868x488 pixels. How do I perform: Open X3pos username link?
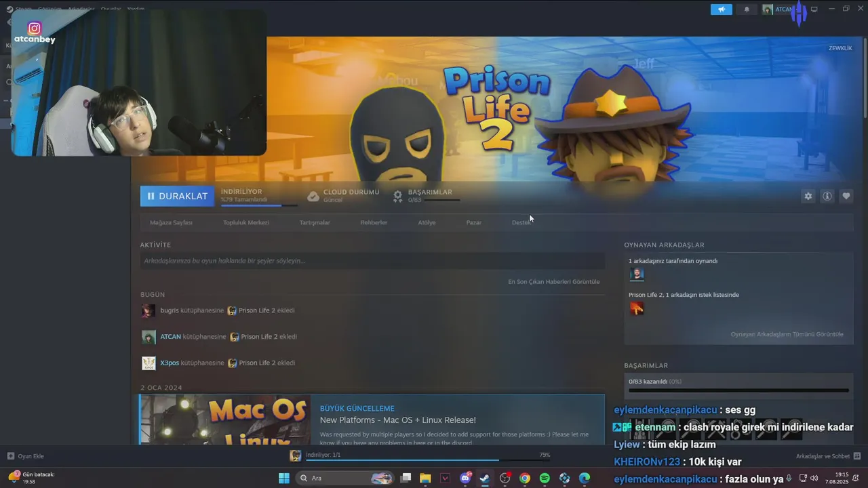(170, 363)
